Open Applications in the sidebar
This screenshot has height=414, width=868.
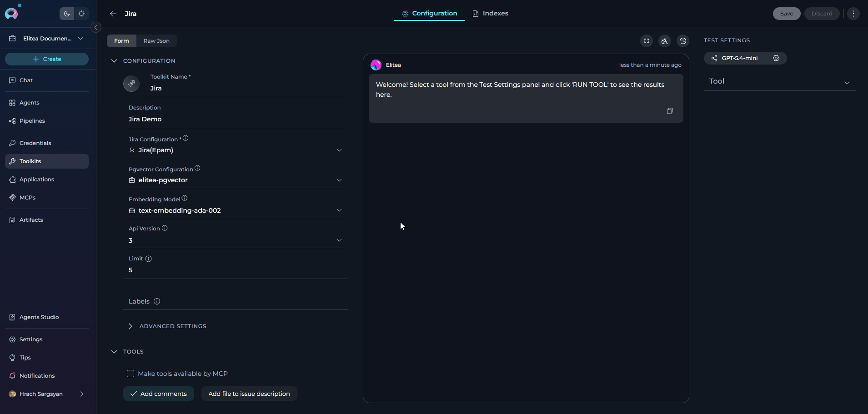[x=47, y=180]
